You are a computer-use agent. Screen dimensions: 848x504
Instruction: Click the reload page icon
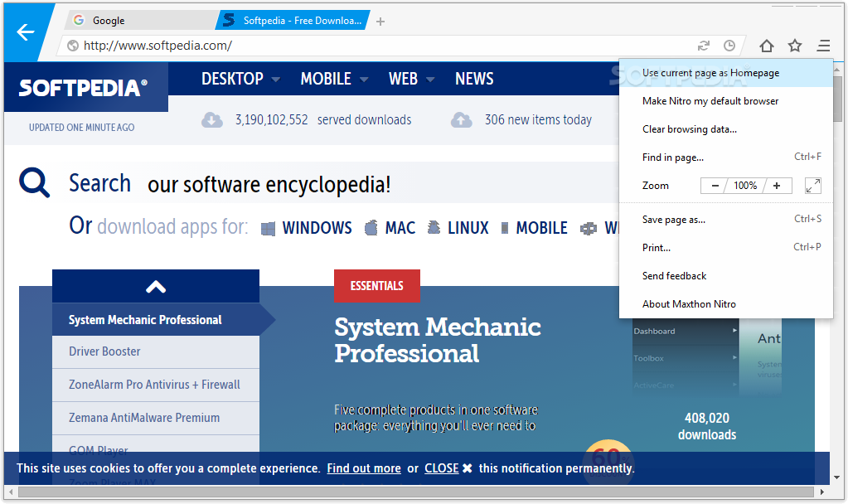tap(703, 46)
